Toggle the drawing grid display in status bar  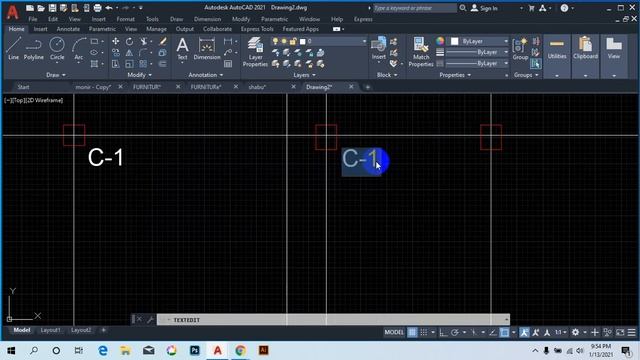(412, 332)
